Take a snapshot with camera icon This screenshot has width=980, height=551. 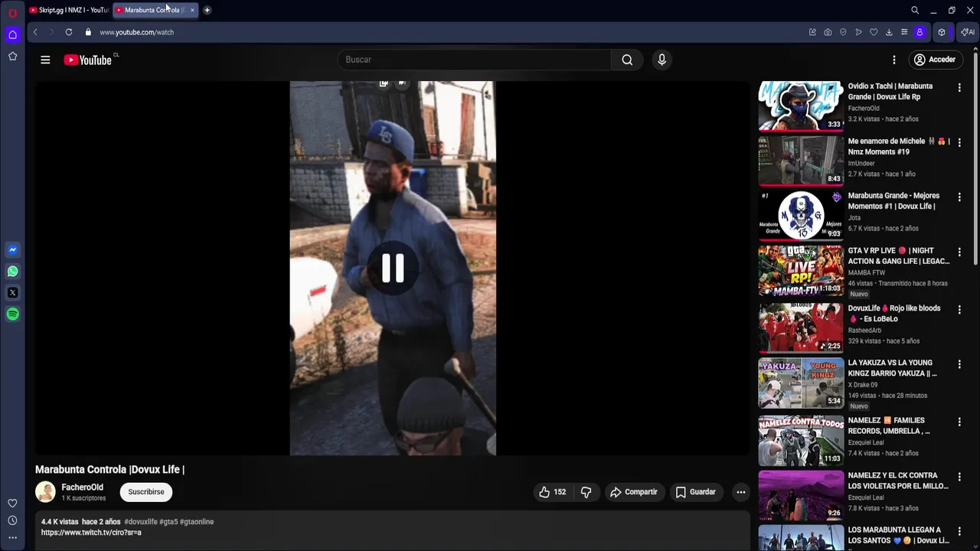[828, 32]
